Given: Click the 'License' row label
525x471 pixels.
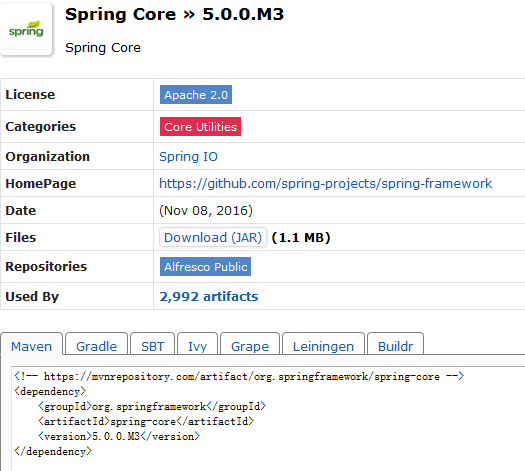Looking at the screenshot, I should pyautogui.click(x=30, y=95).
